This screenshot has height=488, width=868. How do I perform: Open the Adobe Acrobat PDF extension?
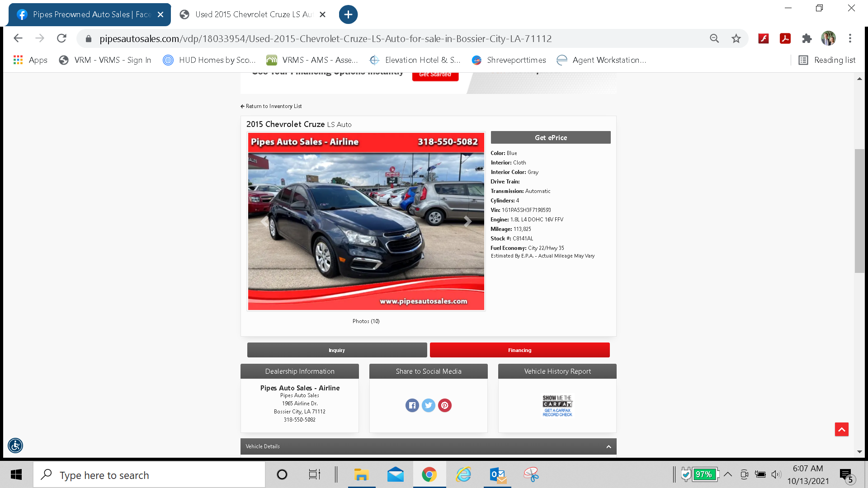[x=785, y=38]
